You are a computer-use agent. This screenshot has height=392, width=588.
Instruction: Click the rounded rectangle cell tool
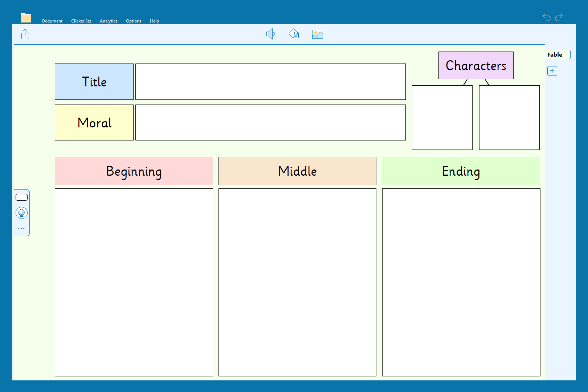click(21, 197)
